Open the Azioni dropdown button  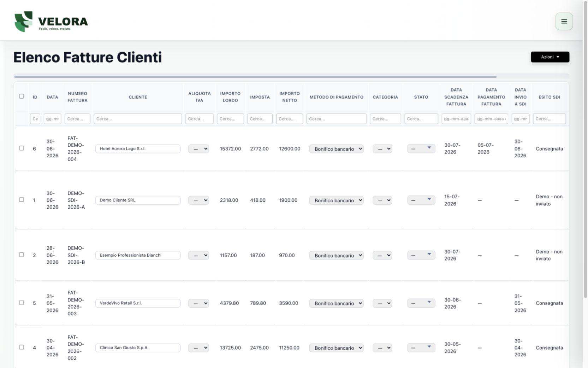(x=550, y=57)
